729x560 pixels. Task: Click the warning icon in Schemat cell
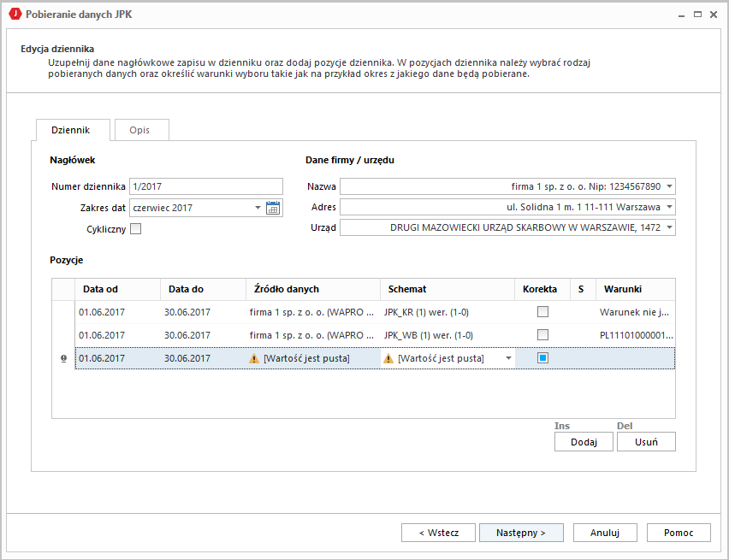[x=388, y=359]
